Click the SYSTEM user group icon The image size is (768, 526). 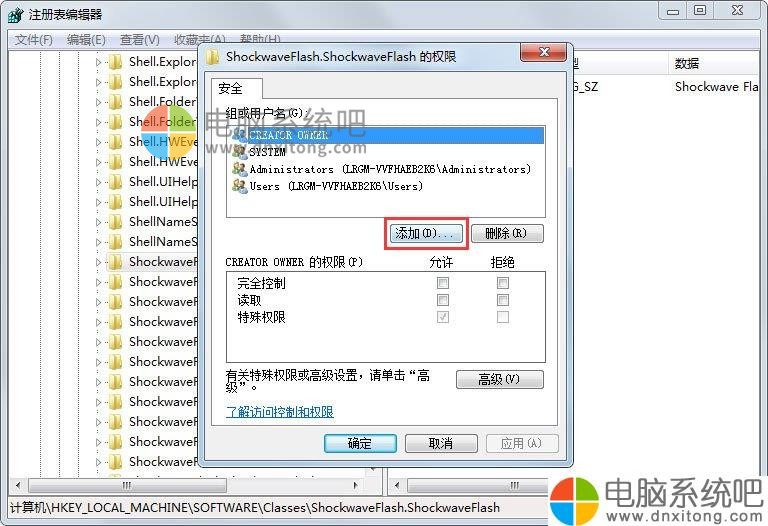click(x=240, y=152)
